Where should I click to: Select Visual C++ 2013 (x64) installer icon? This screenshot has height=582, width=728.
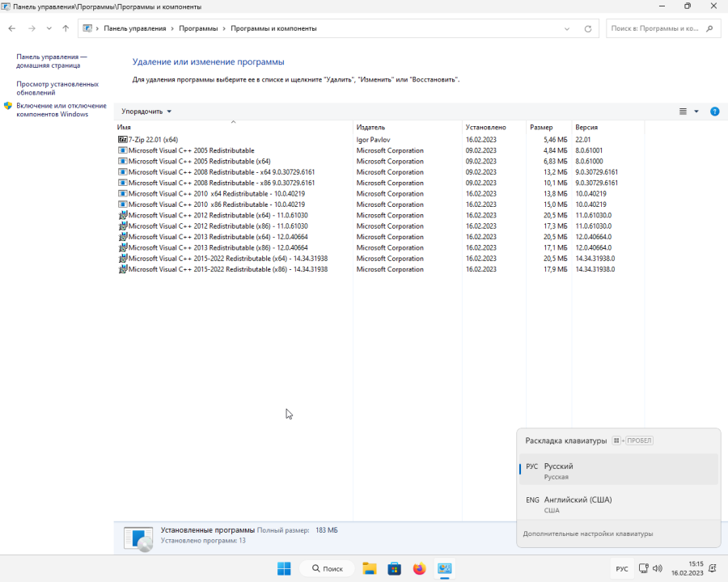(x=123, y=237)
